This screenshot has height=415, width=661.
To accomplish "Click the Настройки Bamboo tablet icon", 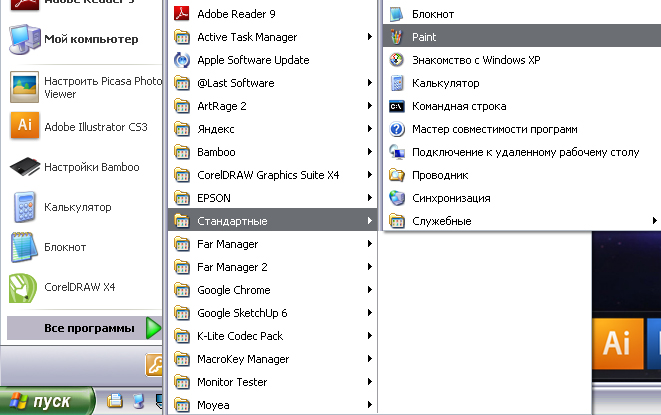I will pos(24,167).
